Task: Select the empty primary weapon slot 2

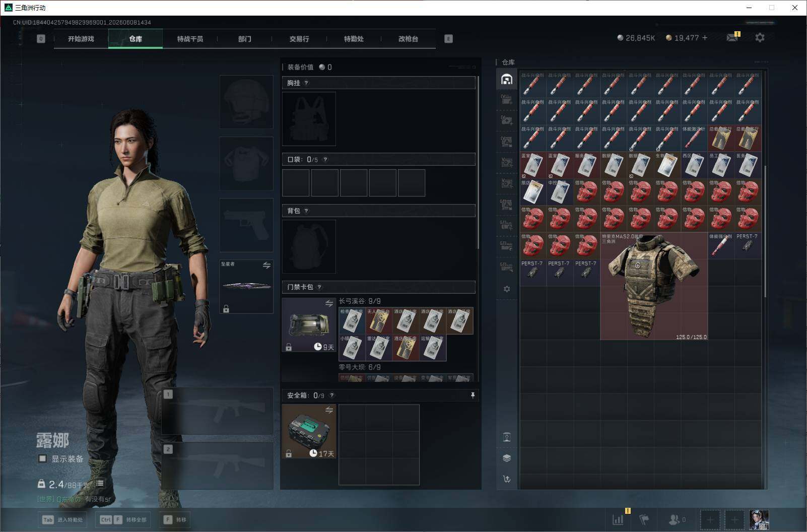Action: coord(218,465)
